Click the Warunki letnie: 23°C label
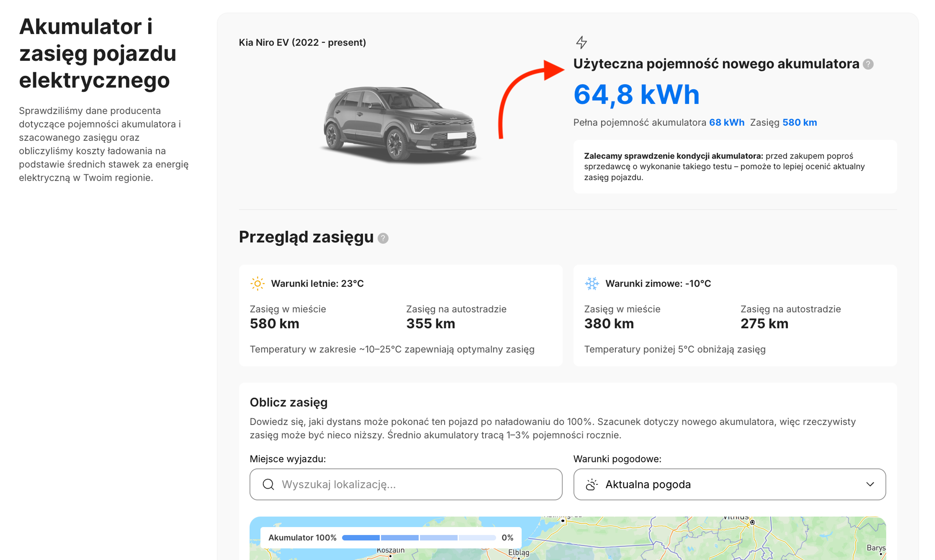 pyautogui.click(x=317, y=283)
